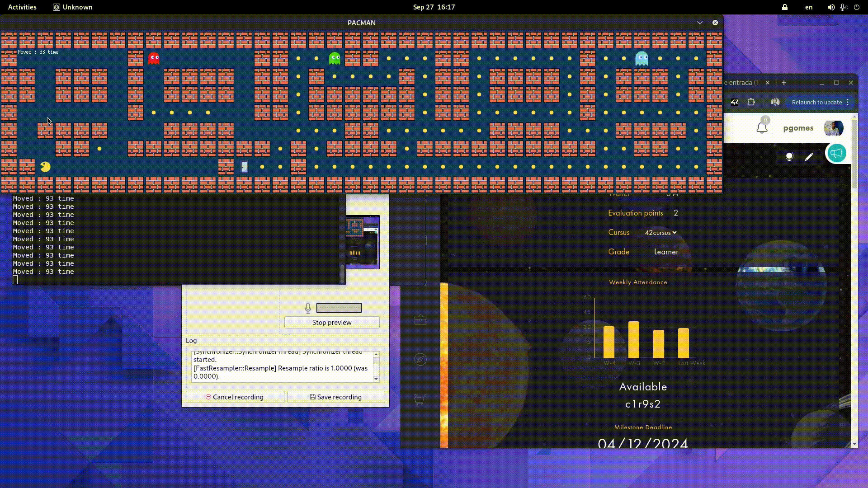Click the power icon in the top bar
Screen dimensions: 868x488
pos(857,7)
